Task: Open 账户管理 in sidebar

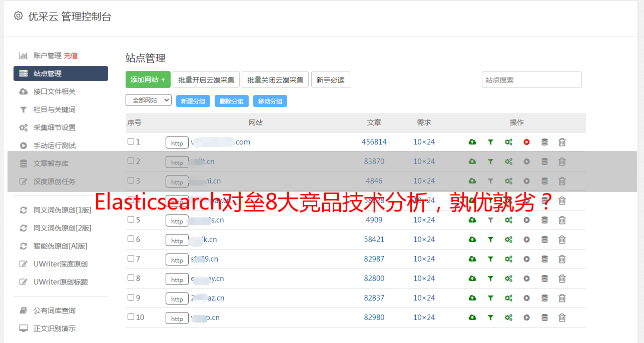Action: [48, 55]
